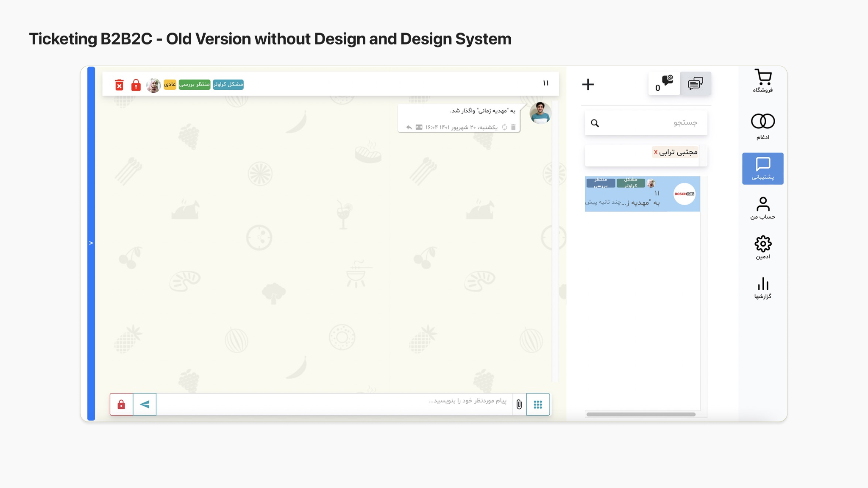Lock the ticket via header red padlock
The height and width of the screenshot is (488, 868).
[x=136, y=85]
